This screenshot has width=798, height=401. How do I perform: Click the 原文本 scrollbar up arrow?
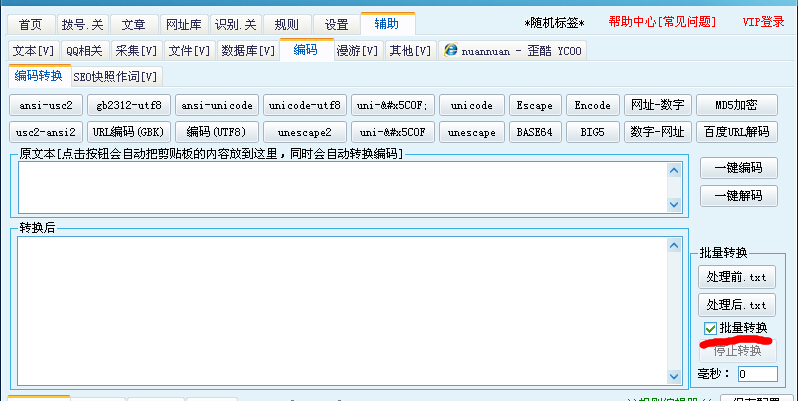(674, 170)
